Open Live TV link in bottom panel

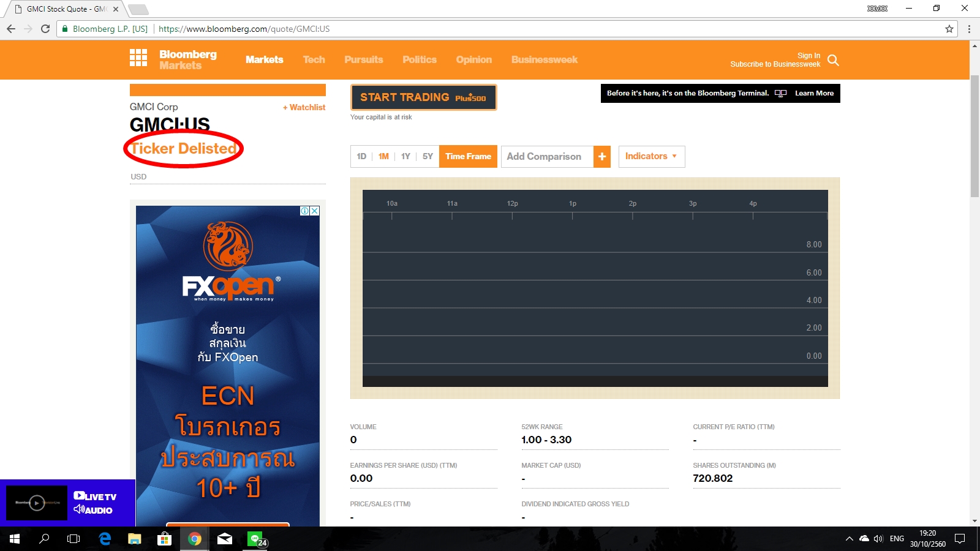point(95,497)
